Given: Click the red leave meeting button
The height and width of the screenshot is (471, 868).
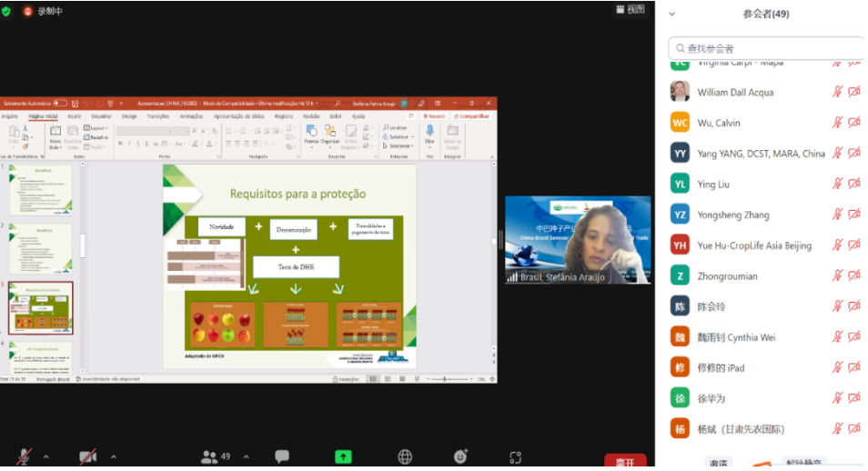Looking at the screenshot, I should (625, 462).
